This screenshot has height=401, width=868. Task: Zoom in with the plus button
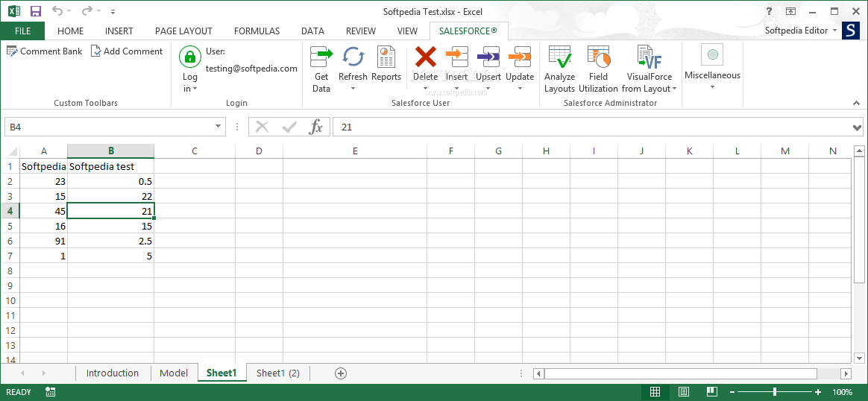(x=818, y=392)
